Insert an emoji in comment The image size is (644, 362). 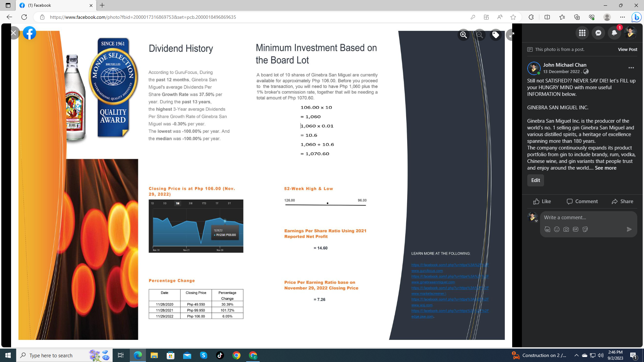point(557,229)
